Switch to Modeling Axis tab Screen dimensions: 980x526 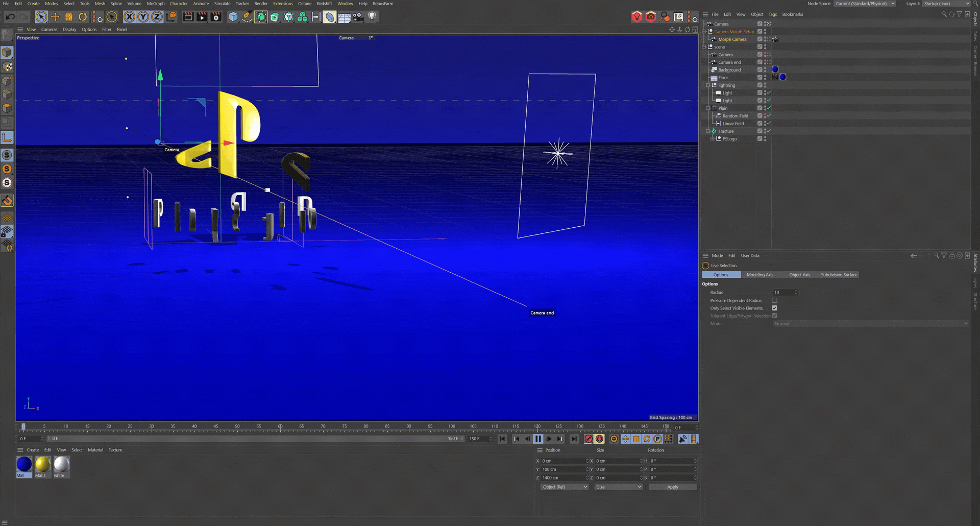(x=759, y=275)
